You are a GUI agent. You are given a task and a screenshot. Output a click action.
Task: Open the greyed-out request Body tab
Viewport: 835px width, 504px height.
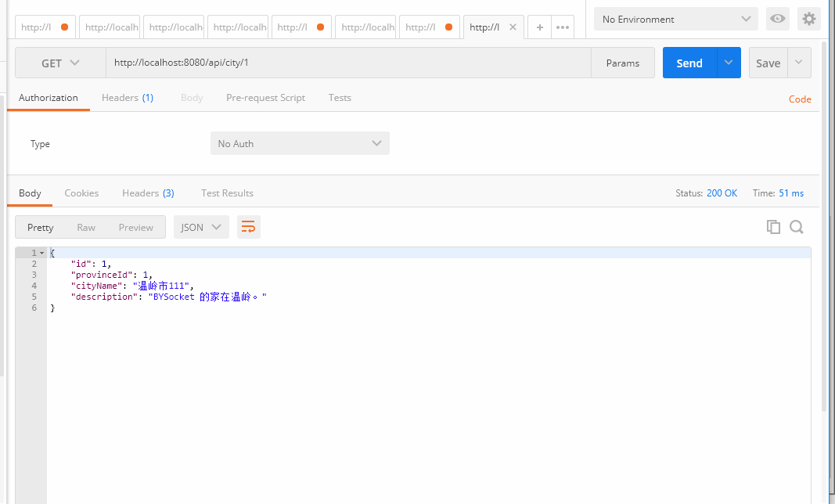[x=192, y=98]
